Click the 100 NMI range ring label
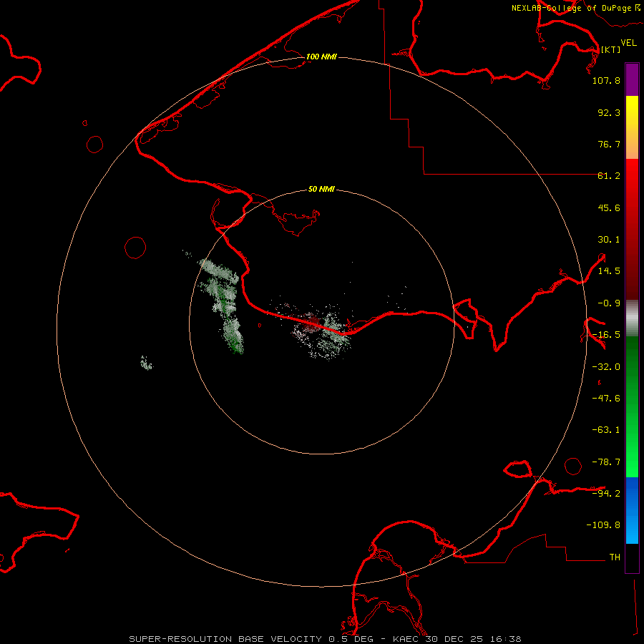The height and width of the screenshot is (644, 644). click(321, 57)
